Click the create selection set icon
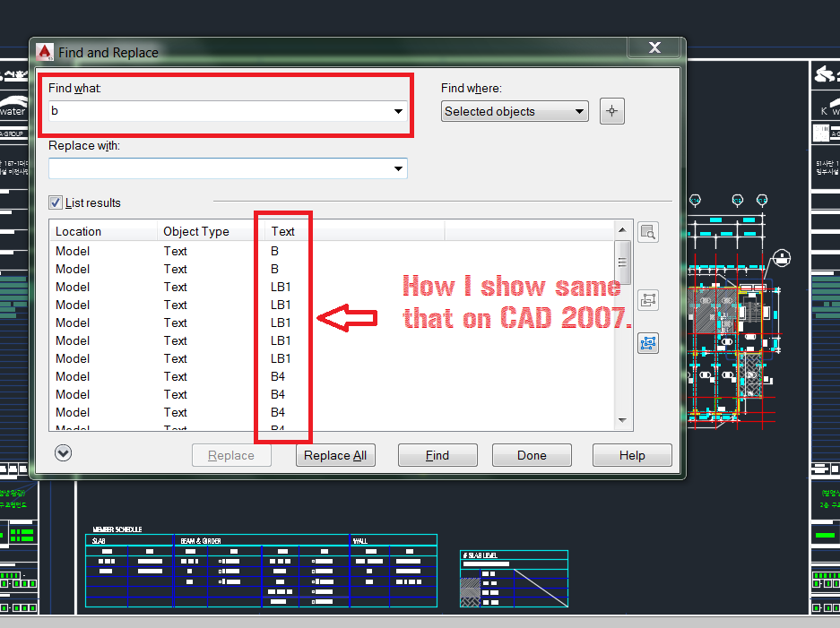This screenshot has height=628, width=840. [648, 299]
